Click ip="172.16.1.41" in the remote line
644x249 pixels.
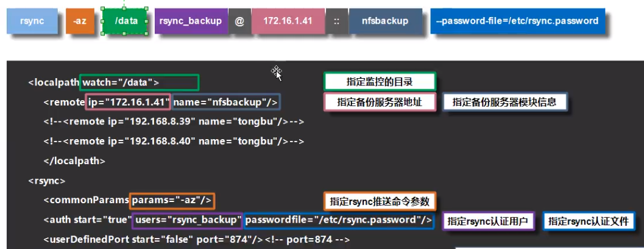click(x=128, y=102)
